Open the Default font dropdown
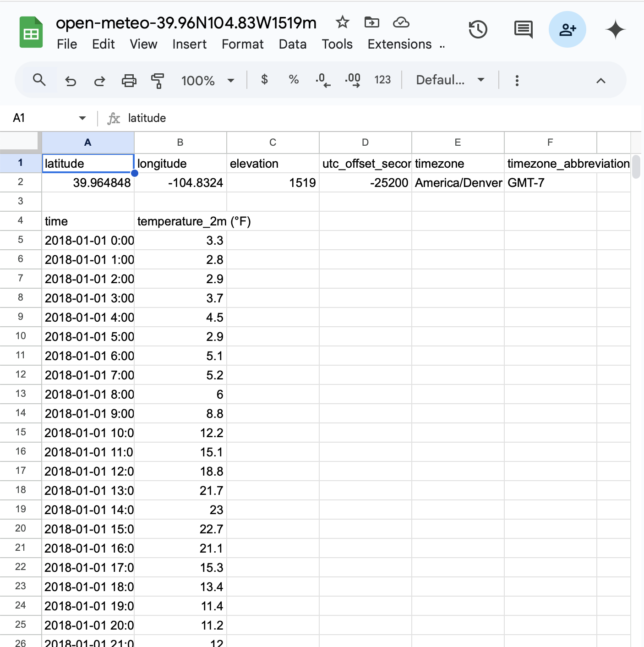Screen dimensions: 644x647 pos(450,80)
